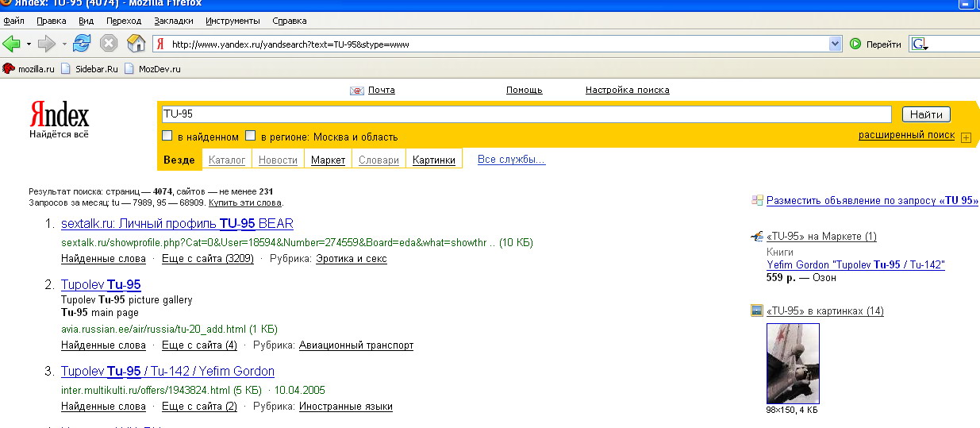
Task: Enable the "в найденном" checkbox
Action: (x=167, y=136)
